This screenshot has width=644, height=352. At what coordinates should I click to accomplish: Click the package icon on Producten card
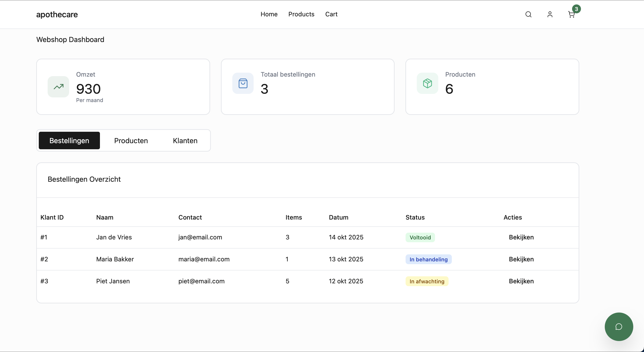coord(427,83)
